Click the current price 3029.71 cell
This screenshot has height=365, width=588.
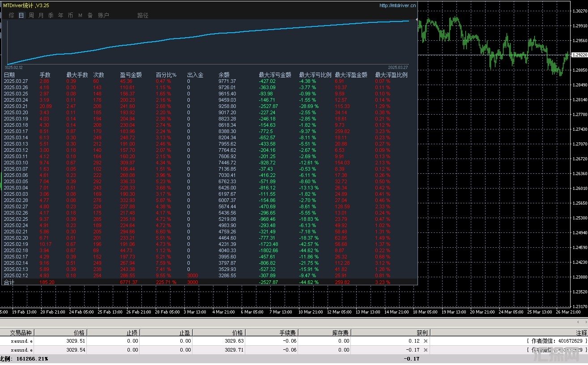point(235,350)
